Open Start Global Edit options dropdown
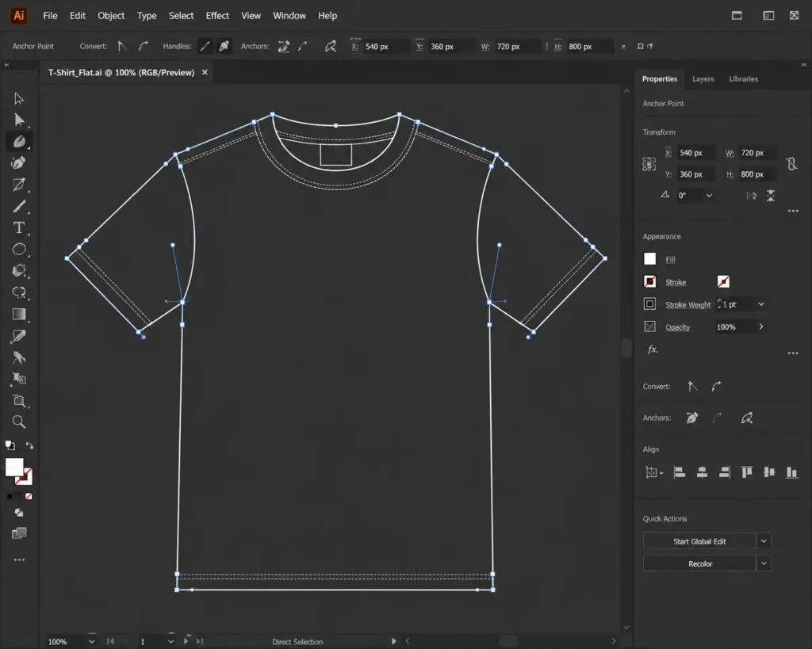Image resolution: width=812 pixels, height=649 pixels. pos(764,540)
